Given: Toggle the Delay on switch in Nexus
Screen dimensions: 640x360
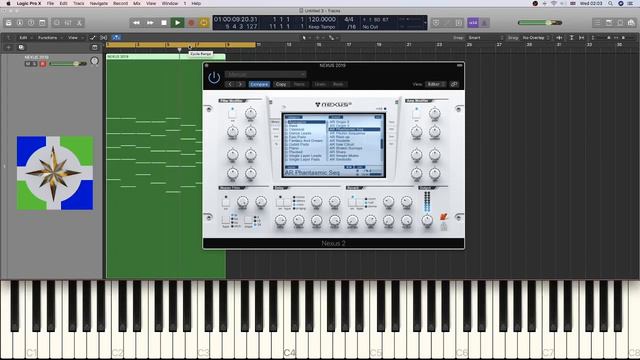Looking at the screenshot, I should click(x=280, y=202).
